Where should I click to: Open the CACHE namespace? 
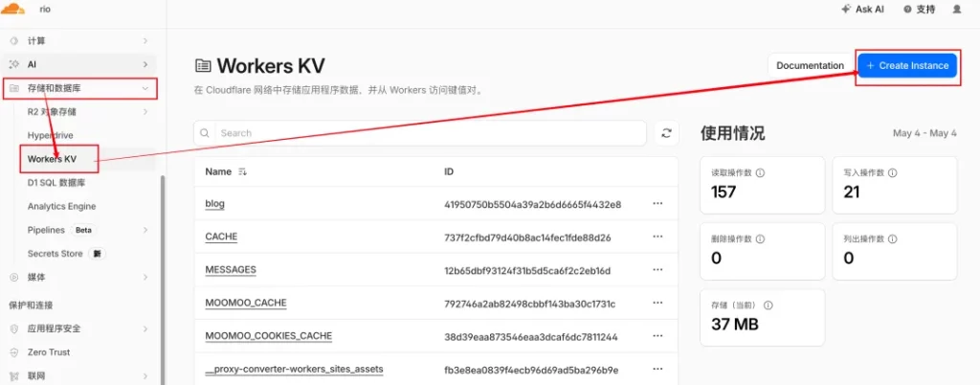pos(221,237)
